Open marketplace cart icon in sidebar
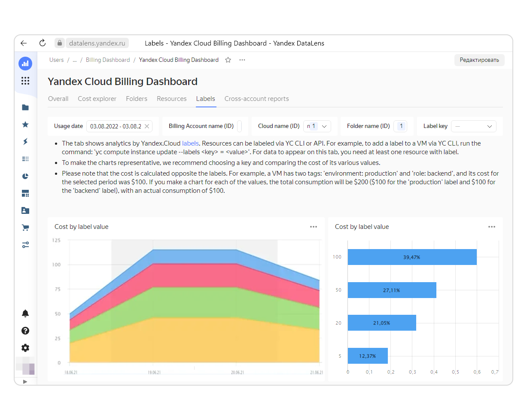Image resolution: width=527 pixels, height=420 pixels. pyautogui.click(x=25, y=228)
